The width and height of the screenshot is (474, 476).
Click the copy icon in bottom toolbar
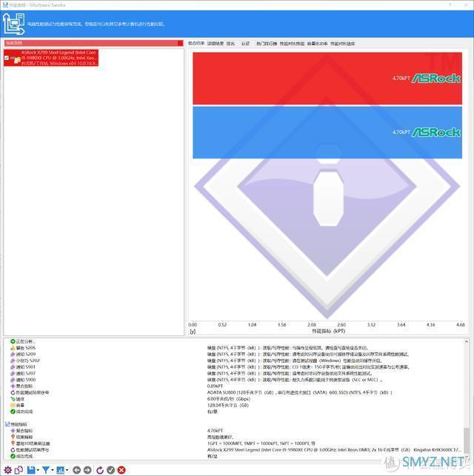click(19, 470)
